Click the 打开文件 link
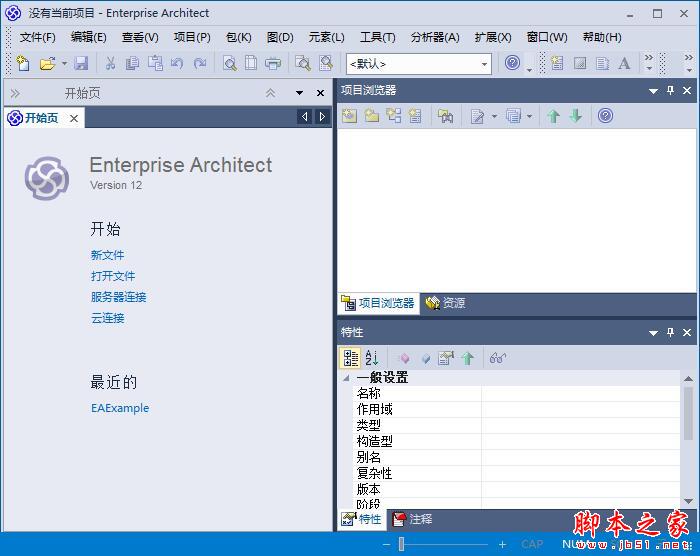 [113, 276]
